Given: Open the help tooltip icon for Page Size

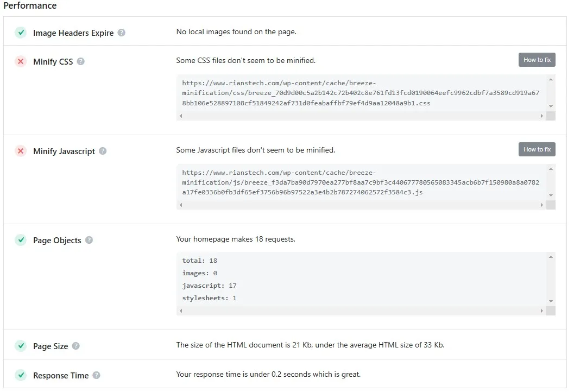Looking at the screenshot, I should (x=75, y=346).
